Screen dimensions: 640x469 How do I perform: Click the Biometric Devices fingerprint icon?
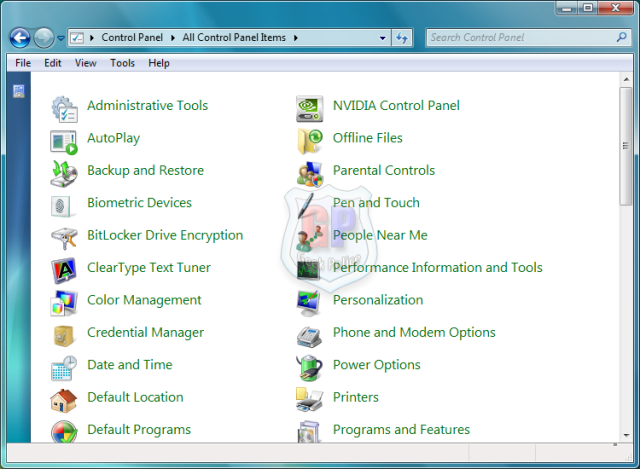pyautogui.click(x=61, y=206)
